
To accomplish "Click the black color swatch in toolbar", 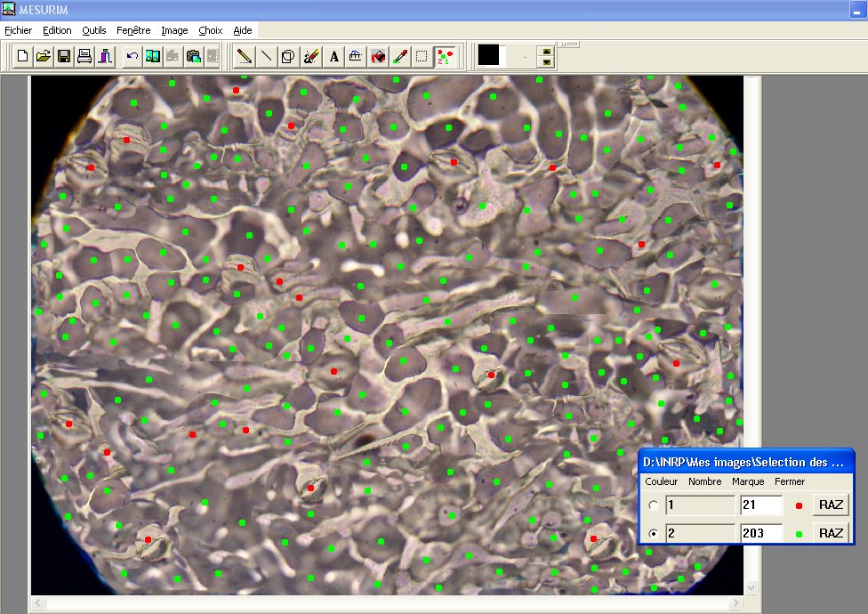I will coord(488,55).
